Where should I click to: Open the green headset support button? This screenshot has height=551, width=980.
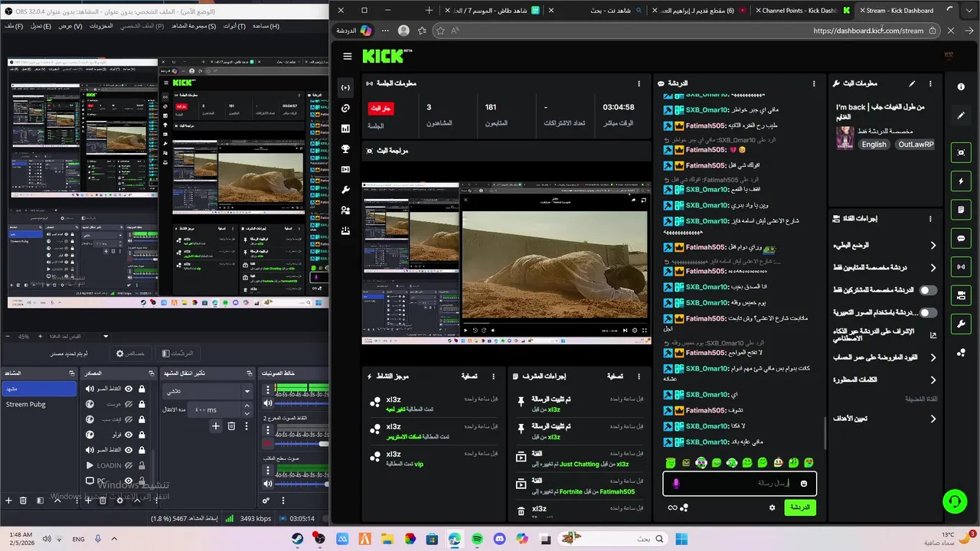(954, 501)
